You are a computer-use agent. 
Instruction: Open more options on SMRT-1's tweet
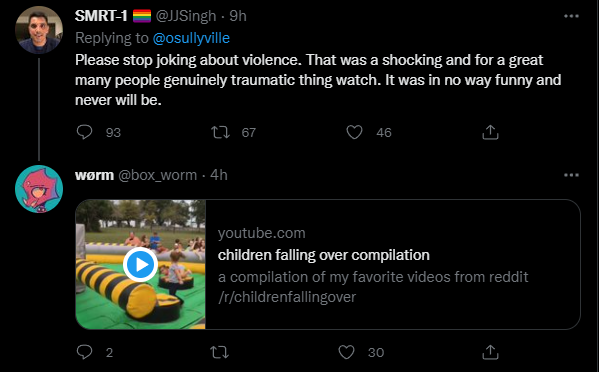coord(571,16)
